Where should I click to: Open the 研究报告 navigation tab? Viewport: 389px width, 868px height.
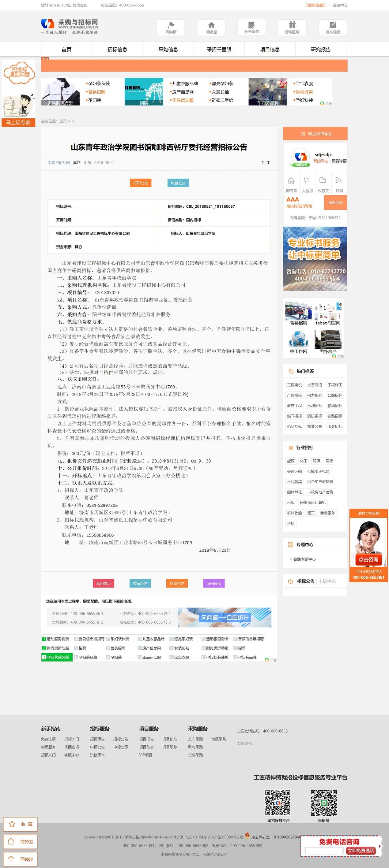tap(320, 50)
